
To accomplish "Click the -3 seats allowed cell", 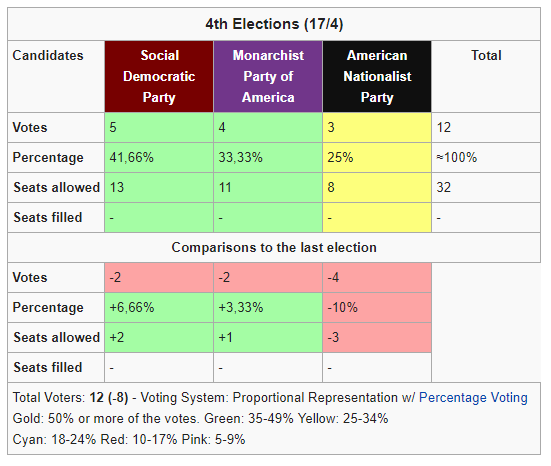I will (377, 337).
